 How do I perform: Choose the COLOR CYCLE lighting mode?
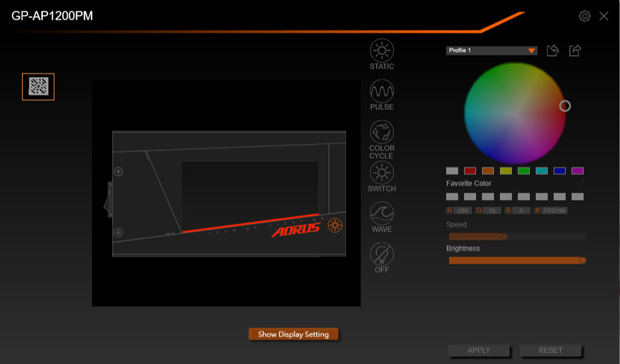pos(381,132)
